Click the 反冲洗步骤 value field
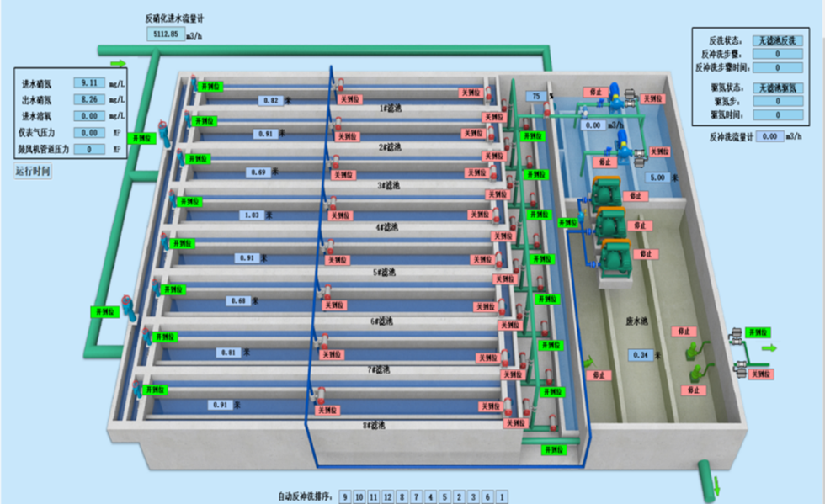 pos(778,54)
